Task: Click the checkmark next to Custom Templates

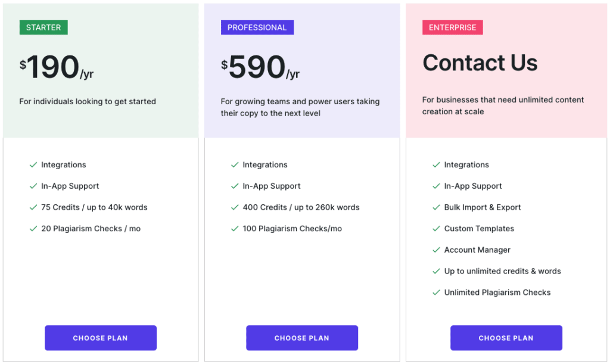Action: pyautogui.click(x=436, y=229)
